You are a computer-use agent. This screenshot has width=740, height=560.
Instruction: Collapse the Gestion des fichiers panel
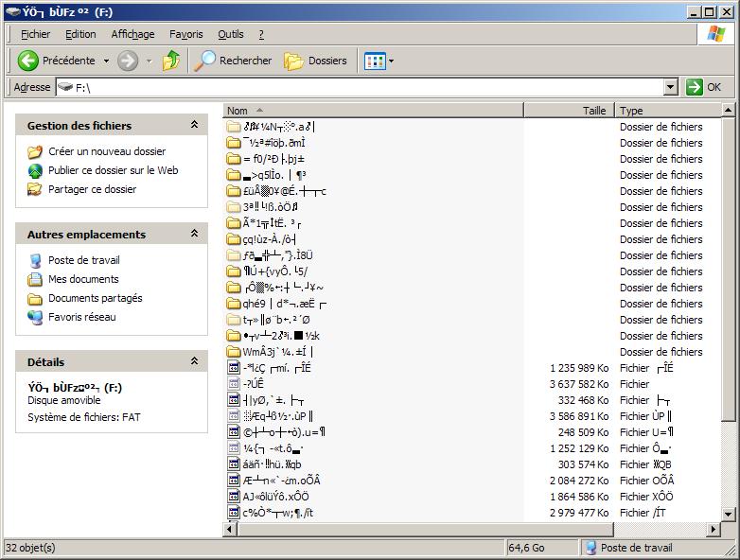194,125
